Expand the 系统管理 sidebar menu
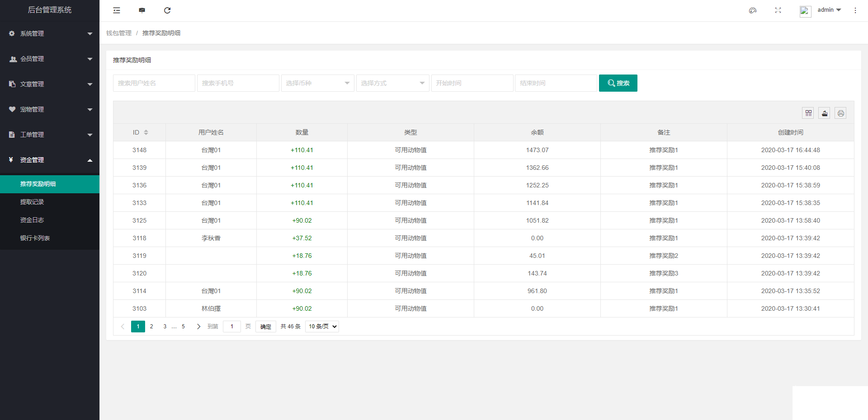The image size is (868, 420). (x=50, y=33)
